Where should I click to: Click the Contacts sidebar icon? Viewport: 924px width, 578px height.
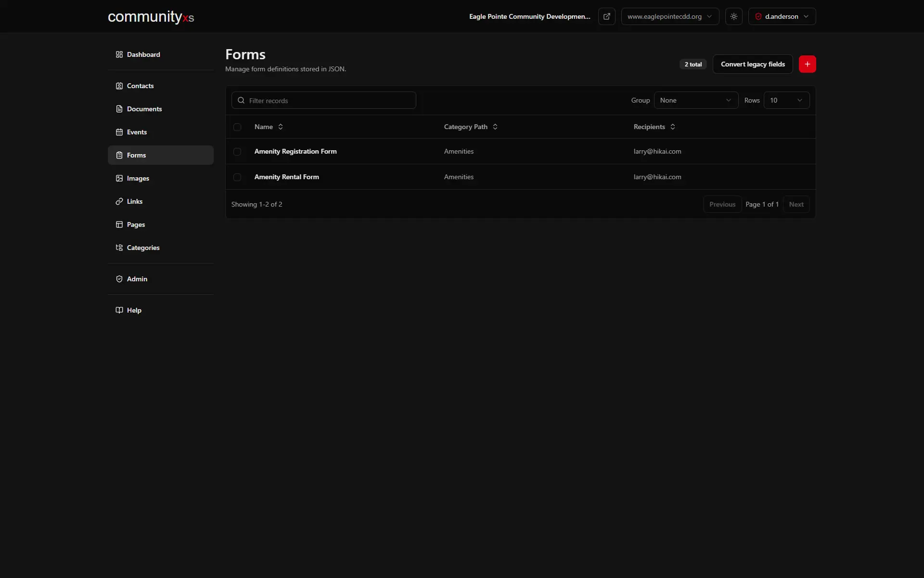pos(119,86)
